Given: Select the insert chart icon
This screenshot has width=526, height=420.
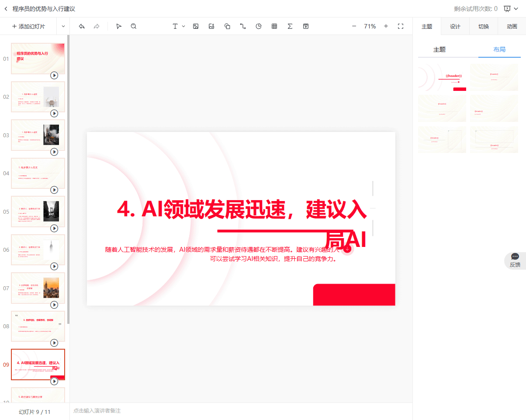Looking at the screenshot, I should [x=259, y=26].
